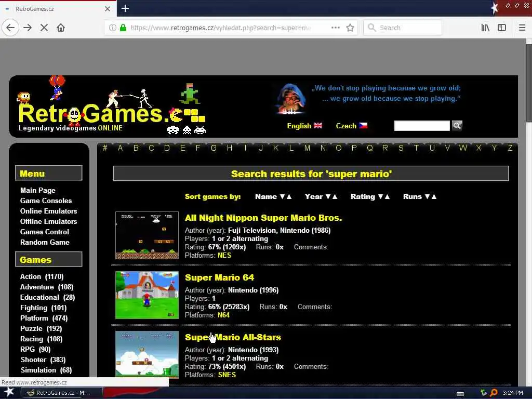The image size is (532, 399).
Task: Browse Platform games category
Action: click(44, 318)
